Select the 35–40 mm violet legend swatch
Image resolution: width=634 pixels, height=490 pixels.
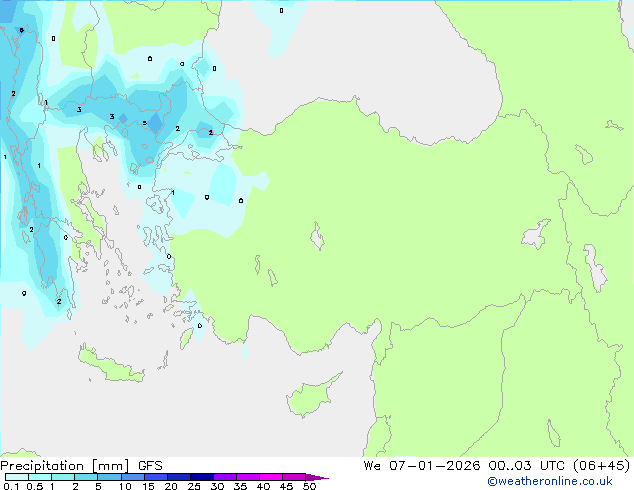click(248, 477)
